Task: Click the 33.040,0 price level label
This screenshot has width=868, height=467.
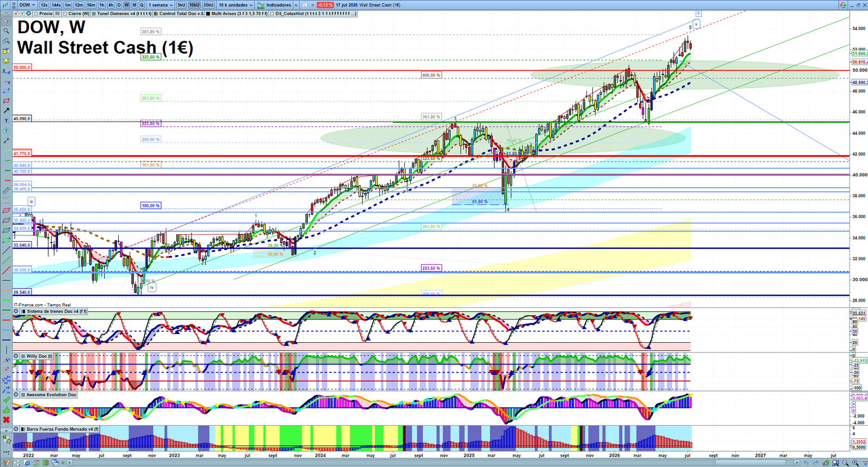Action: point(22,245)
